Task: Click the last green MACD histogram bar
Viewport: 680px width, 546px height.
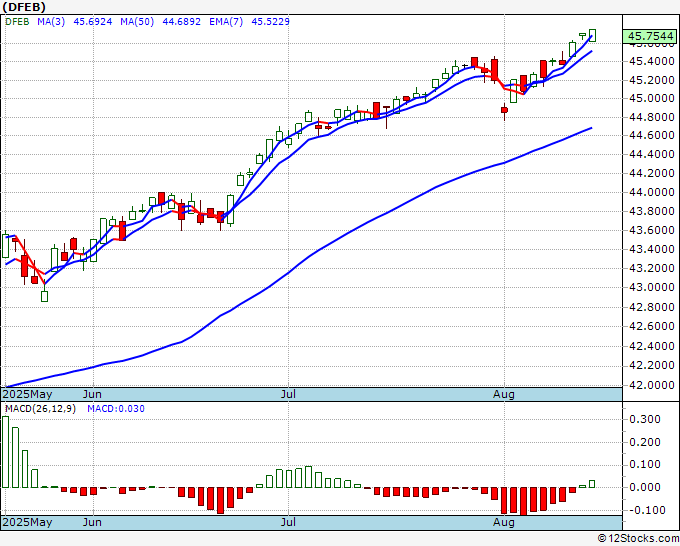Action: 592,484
